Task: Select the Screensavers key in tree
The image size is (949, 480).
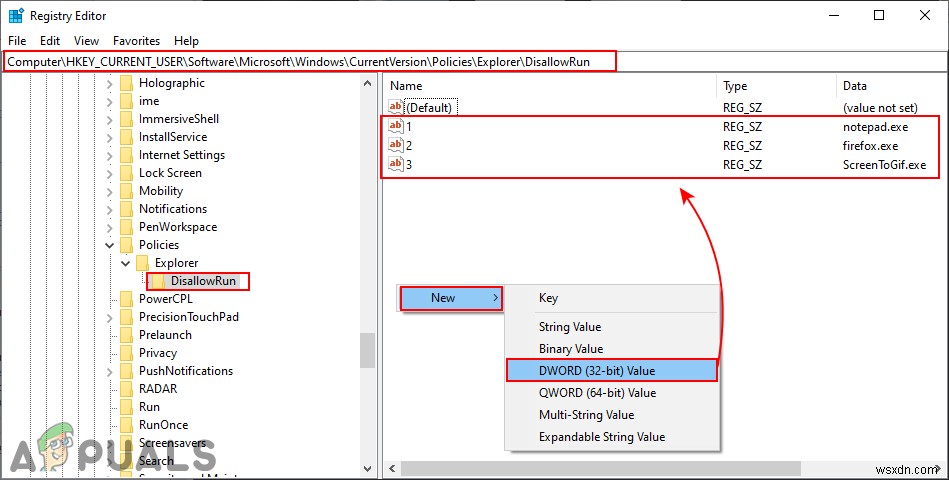Action: coord(172,443)
